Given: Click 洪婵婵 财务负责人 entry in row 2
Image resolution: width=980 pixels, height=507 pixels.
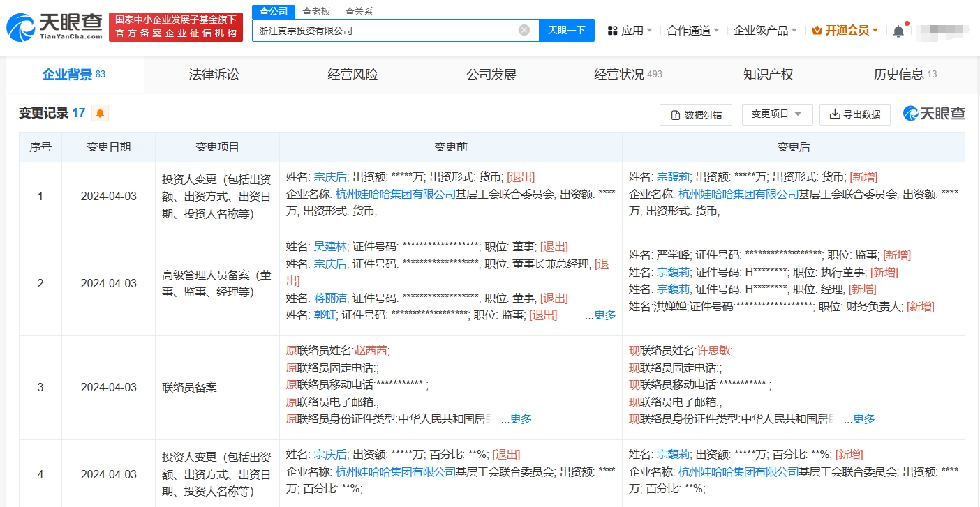Looking at the screenshot, I should [781, 306].
